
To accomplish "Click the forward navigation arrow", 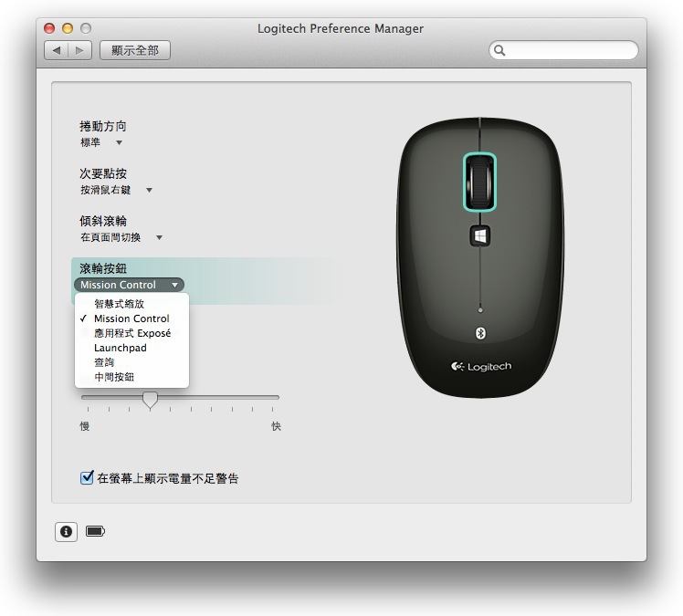I will coord(79,50).
